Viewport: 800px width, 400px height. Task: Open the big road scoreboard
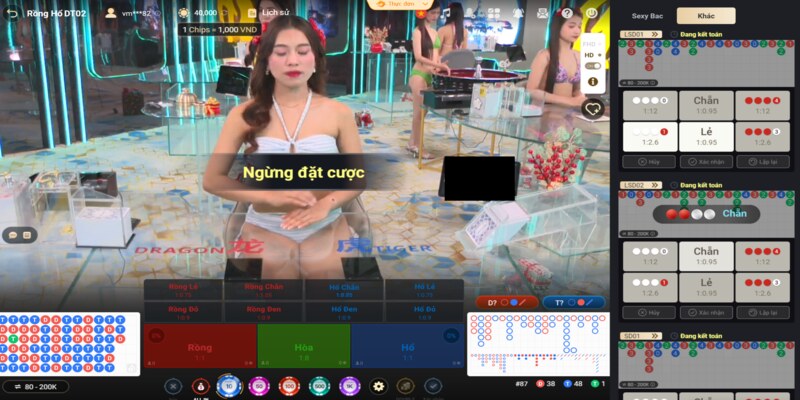(538, 344)
